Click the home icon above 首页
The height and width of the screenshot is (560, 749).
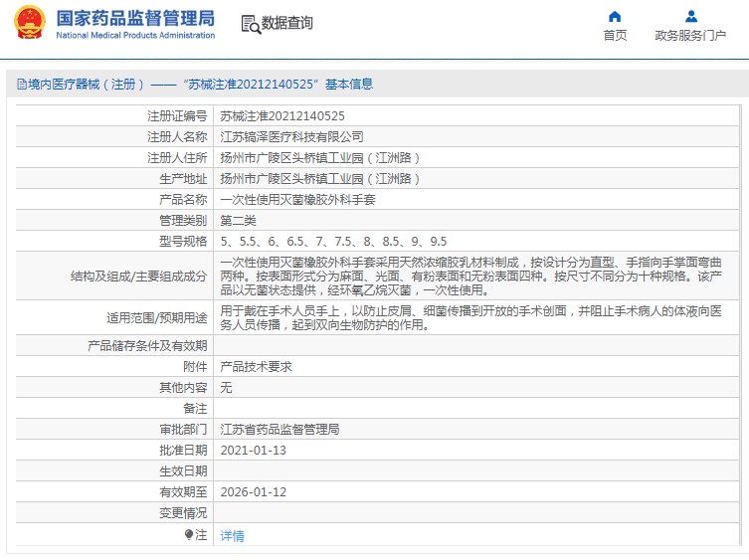click(x=615, y=16)
